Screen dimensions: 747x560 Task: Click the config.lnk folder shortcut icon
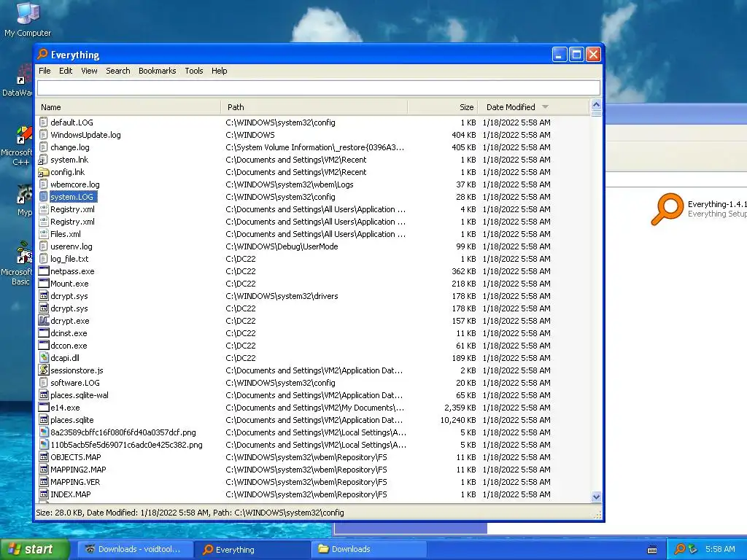[x=43, y=172]
